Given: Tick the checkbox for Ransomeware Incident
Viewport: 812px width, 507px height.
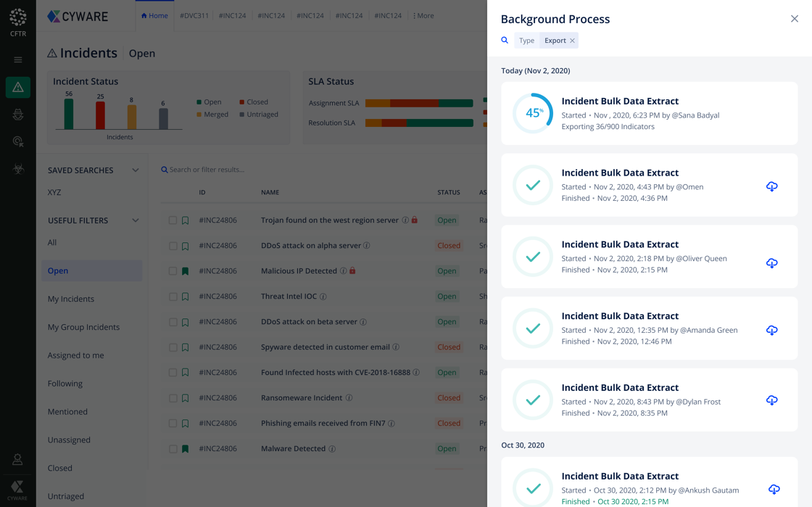Looking at the screenshot, I should coord(173,398).
